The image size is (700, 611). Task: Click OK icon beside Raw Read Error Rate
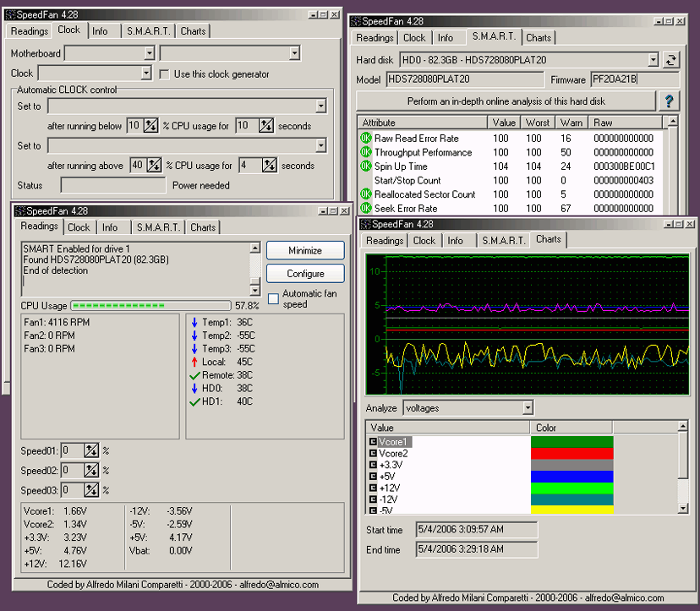pyautogui.click(x=366, y=139)
